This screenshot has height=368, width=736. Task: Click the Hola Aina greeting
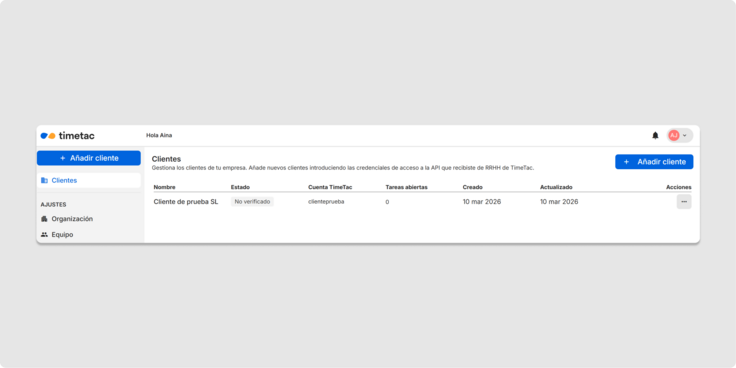[x=159, y=135]
